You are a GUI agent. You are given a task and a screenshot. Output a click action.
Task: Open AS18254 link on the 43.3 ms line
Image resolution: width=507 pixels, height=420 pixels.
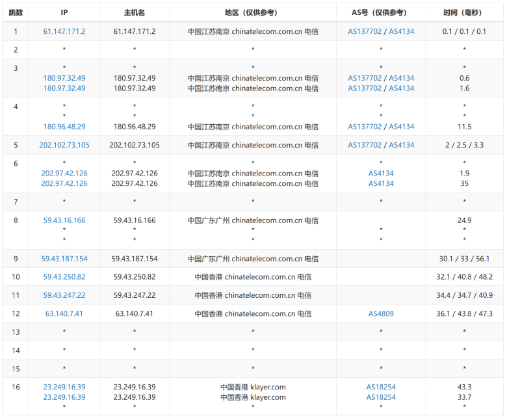tap(381, 387)
